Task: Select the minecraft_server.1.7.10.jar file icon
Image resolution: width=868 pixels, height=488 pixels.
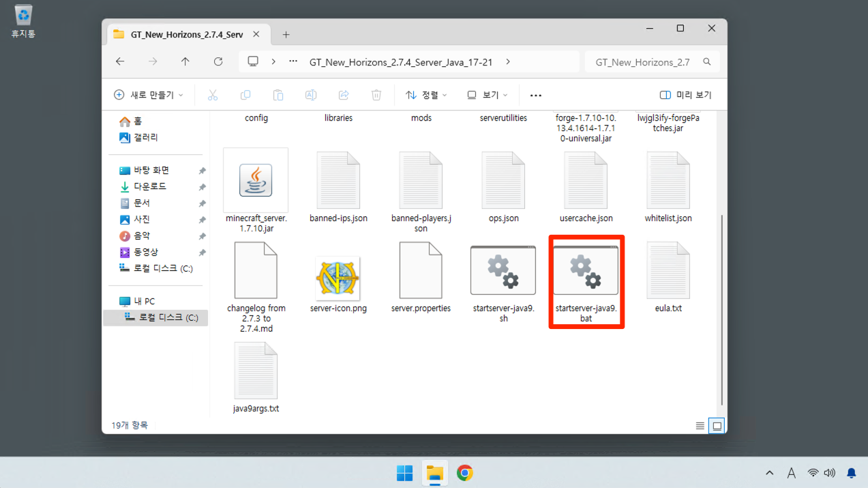Action: [x=256, y=180]
